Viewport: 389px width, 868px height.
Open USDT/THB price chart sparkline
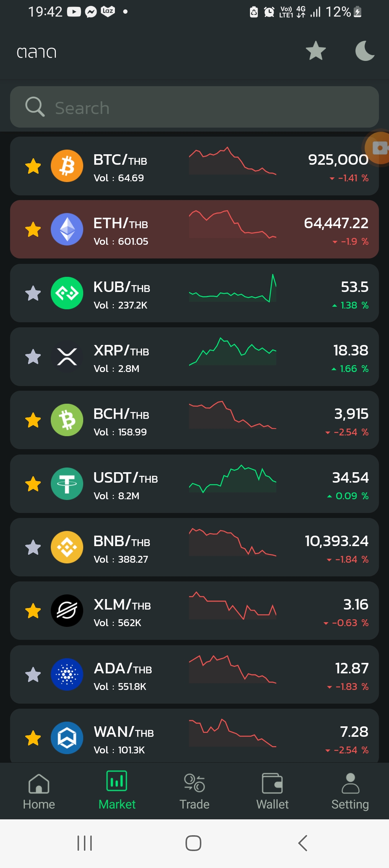tap(233, 479)
